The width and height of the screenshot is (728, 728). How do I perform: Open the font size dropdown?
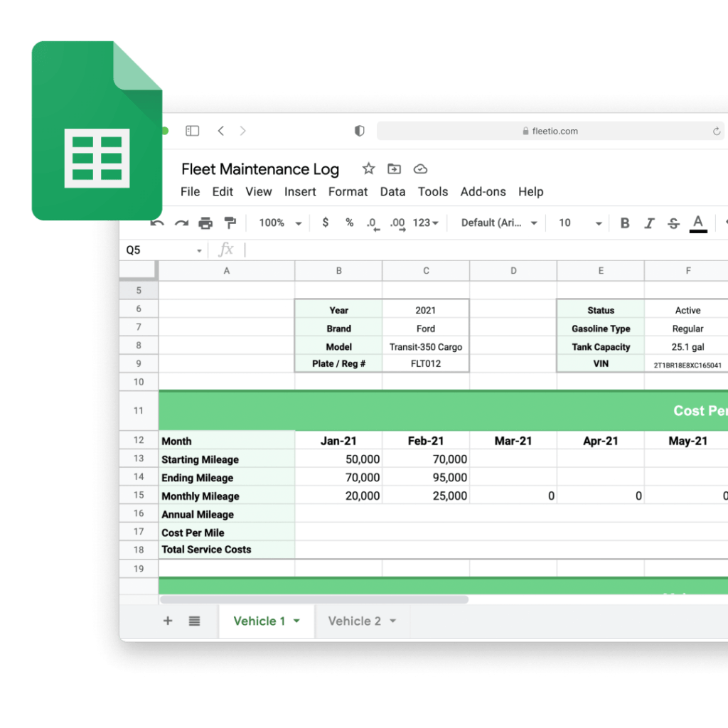coord(578,223)
